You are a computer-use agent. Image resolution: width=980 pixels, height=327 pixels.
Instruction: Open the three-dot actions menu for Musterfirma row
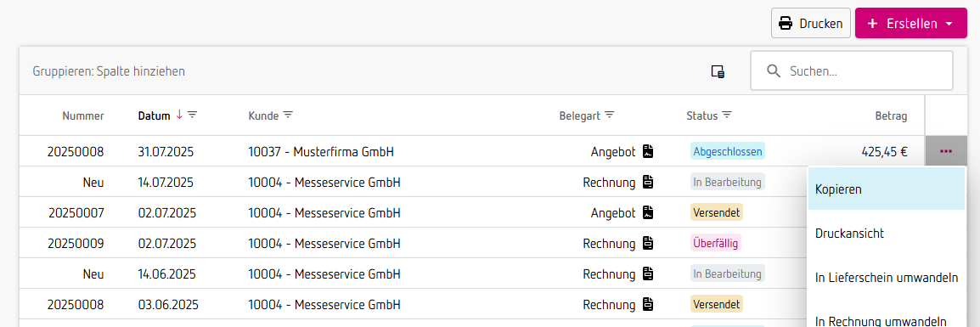tap(946, 151)
